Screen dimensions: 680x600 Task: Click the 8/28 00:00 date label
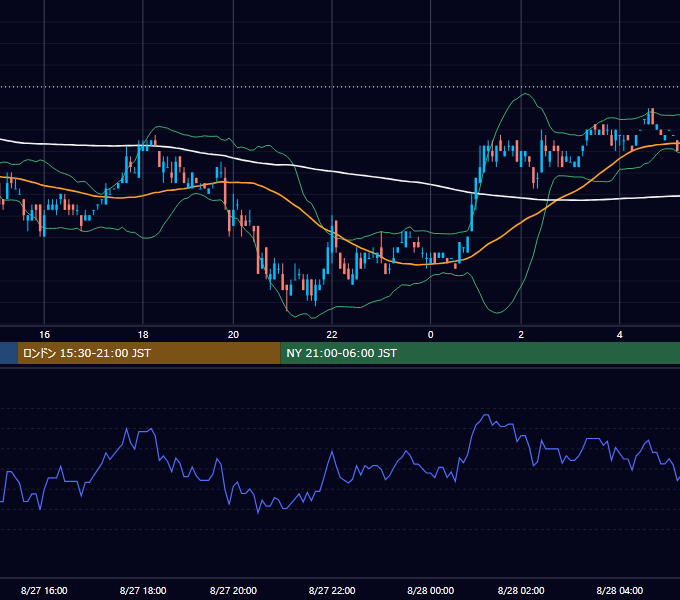(431, 590)
